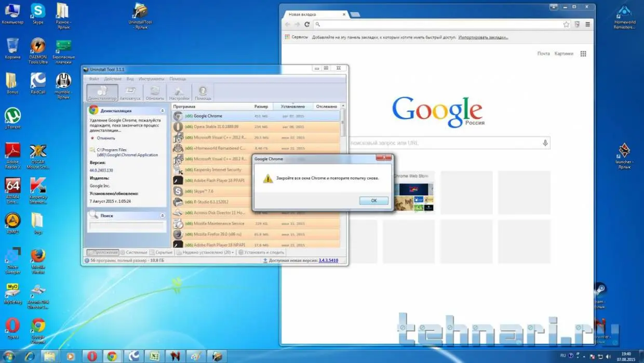
Task: Open Opera from the taskbar
Action: pos(91,356)
